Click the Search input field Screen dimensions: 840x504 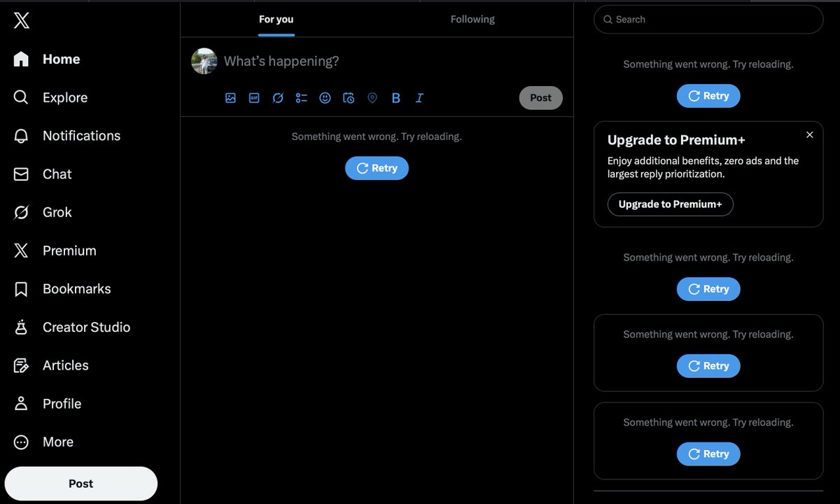click(x=708, y=20)
